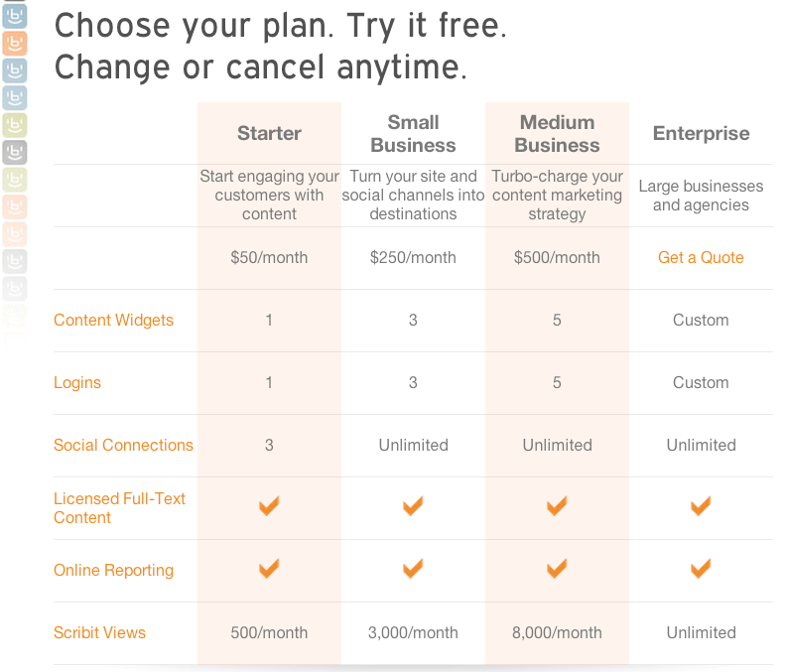Choose the Medium Business plan header
This screenshot has height=672, width=786.
click(557, 133)
